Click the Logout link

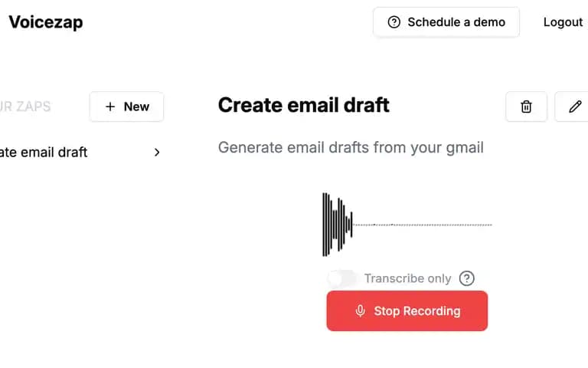563,22
